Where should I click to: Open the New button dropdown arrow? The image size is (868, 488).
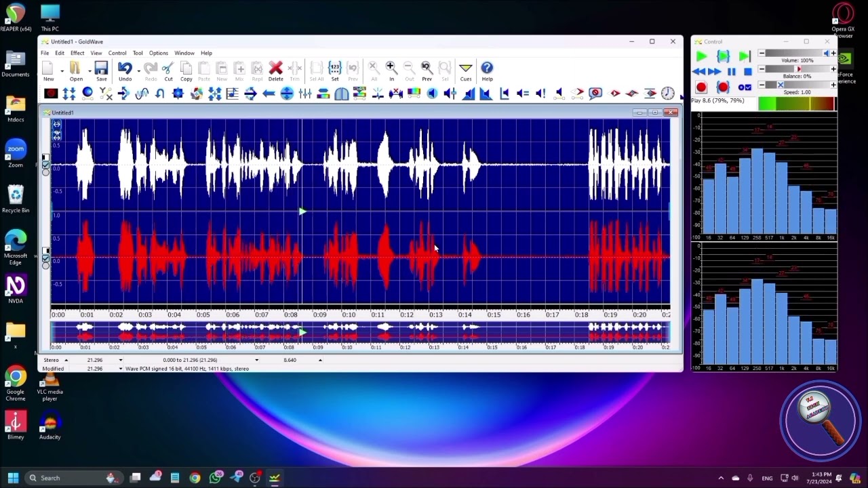(x=62, y=70)
